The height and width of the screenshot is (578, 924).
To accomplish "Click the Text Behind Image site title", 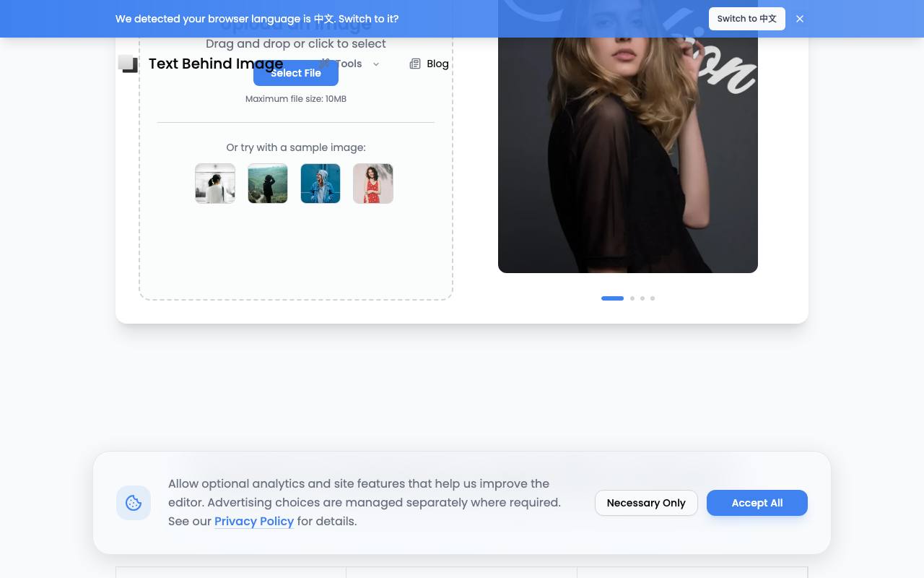I will [x=216, y=64].
